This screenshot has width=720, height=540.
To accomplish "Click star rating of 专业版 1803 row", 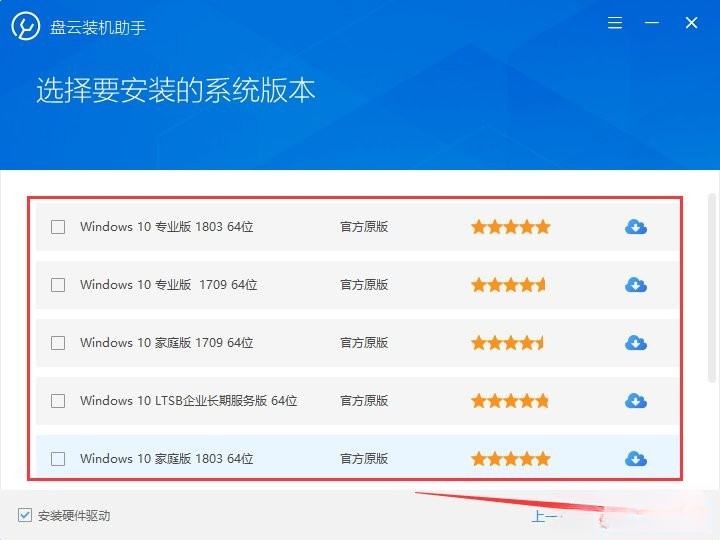I will [511, 227].
